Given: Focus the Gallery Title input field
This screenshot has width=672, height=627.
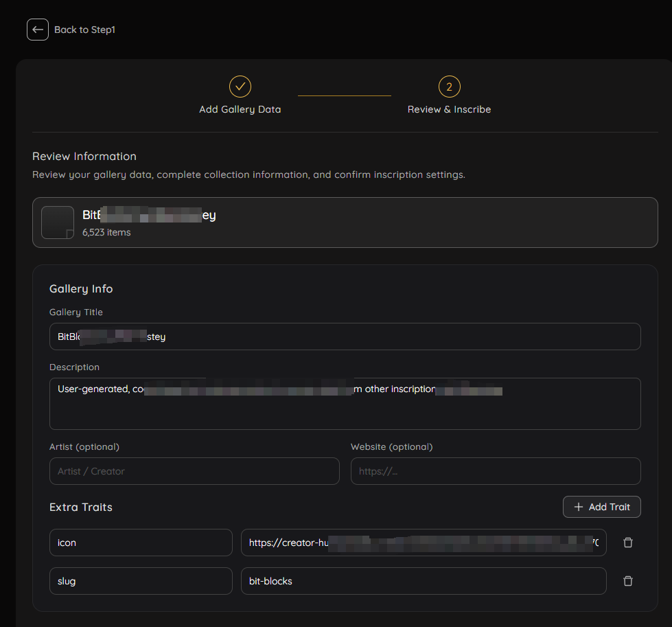Looking at the screenshot, I should coord(345,337).
